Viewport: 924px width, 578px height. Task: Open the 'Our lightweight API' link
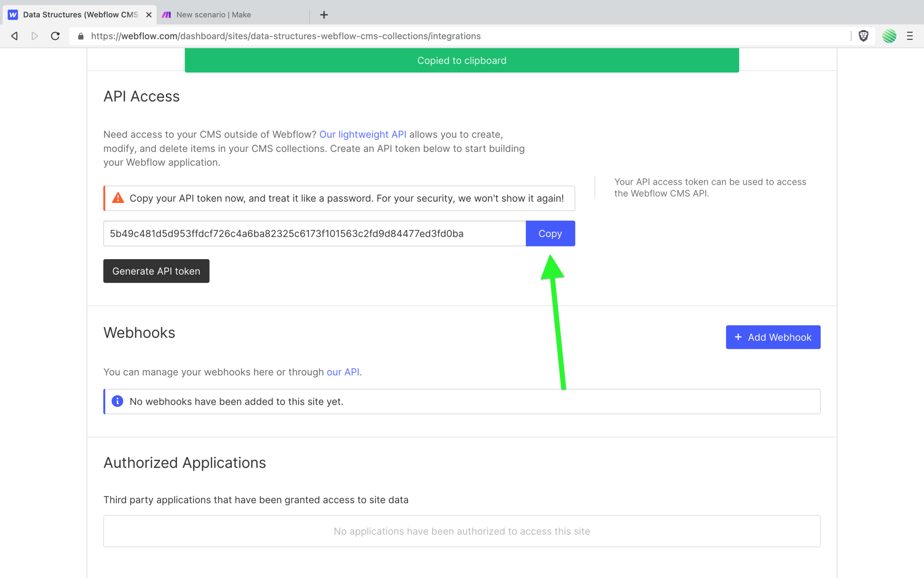tap(363, 134)
